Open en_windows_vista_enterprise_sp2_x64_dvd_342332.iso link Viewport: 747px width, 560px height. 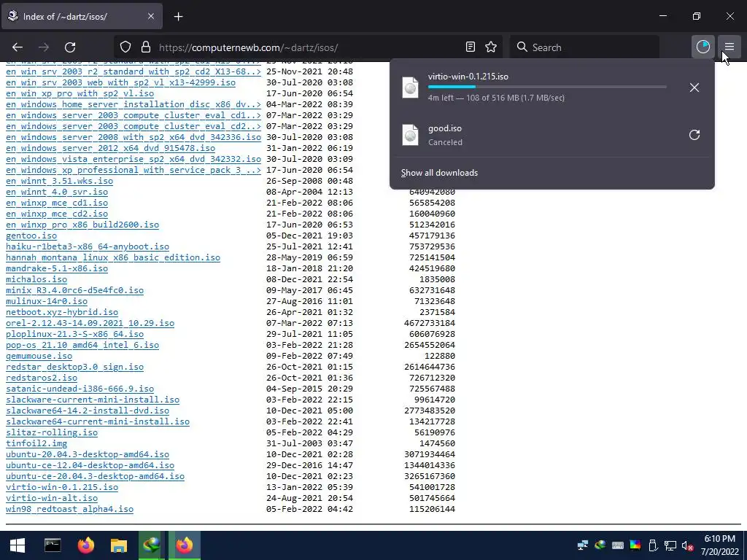[133, 160]
